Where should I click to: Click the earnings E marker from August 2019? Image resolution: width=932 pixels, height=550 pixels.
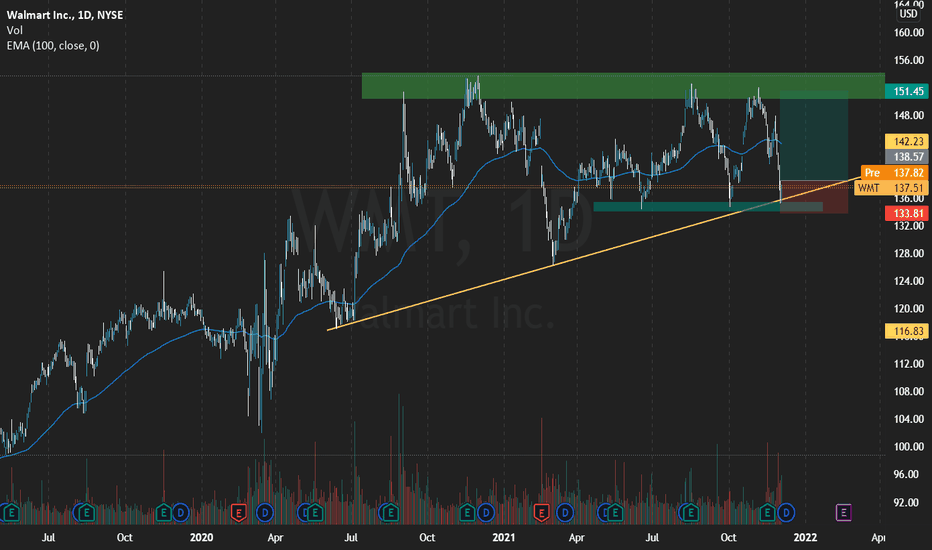click(x=87, y=512)
